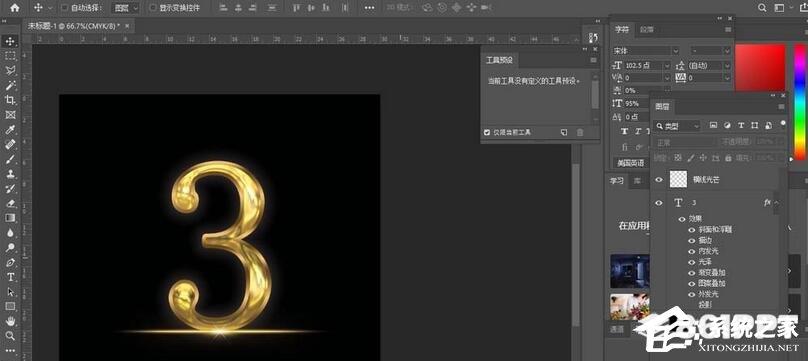The height and width of the screenshot is (361, 808).
Task: Click the red color picker field
Action: click(x=760, y=68)
